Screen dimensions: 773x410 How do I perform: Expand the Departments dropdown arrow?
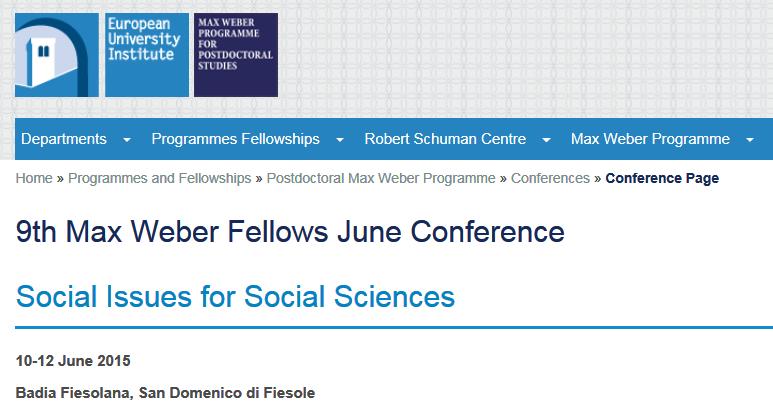127,140
